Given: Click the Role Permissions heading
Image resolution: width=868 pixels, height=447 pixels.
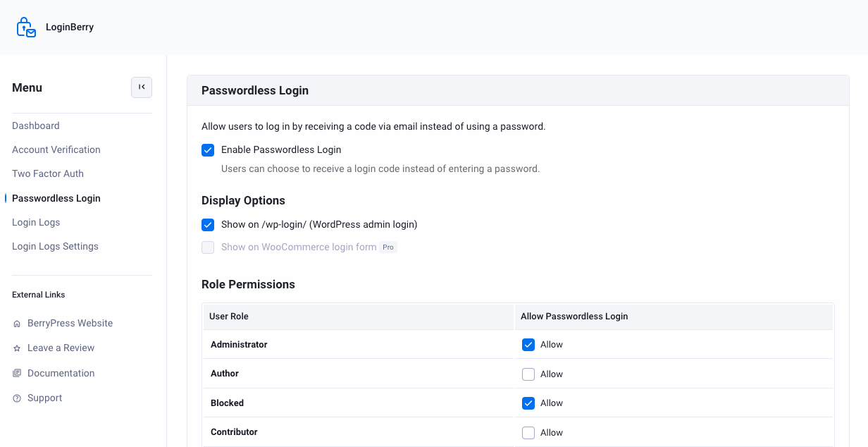Looking at the screenshot, I should [x=248, y=285].
